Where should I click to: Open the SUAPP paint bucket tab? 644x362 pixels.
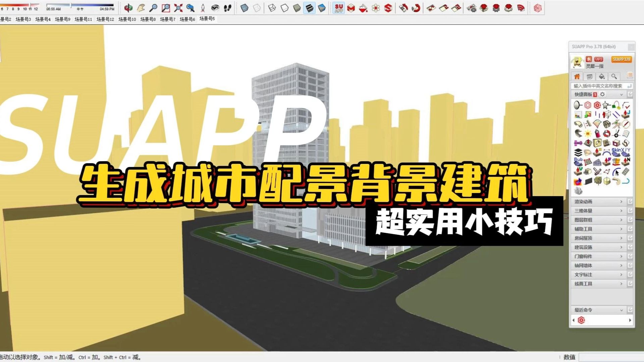click(602, 76)
